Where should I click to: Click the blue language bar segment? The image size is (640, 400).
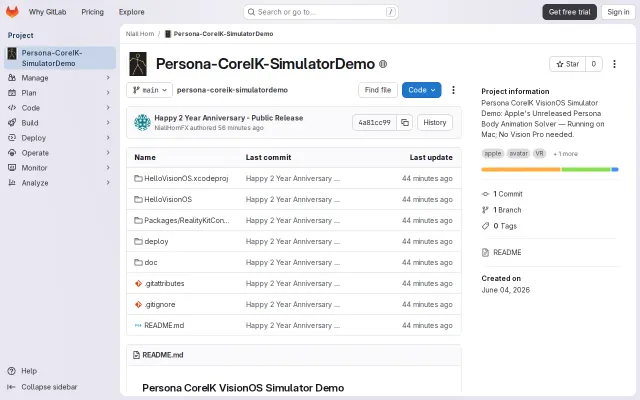pos(615,169)
